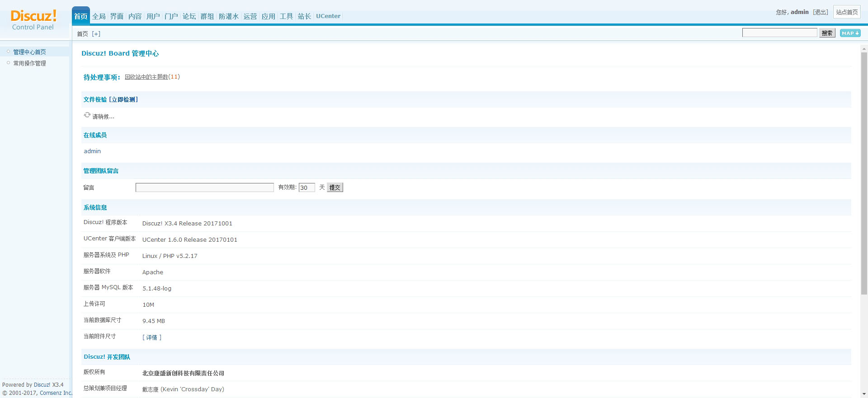The width and height of the screenshot is (868, 398).
Task: Click the 立即检测 file check link
Action: pos(123,99)
